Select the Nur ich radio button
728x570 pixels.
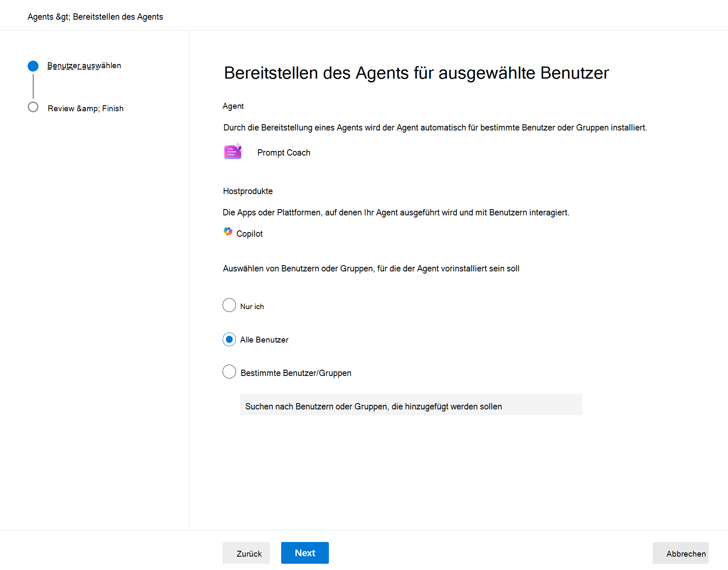pos(229,305)
